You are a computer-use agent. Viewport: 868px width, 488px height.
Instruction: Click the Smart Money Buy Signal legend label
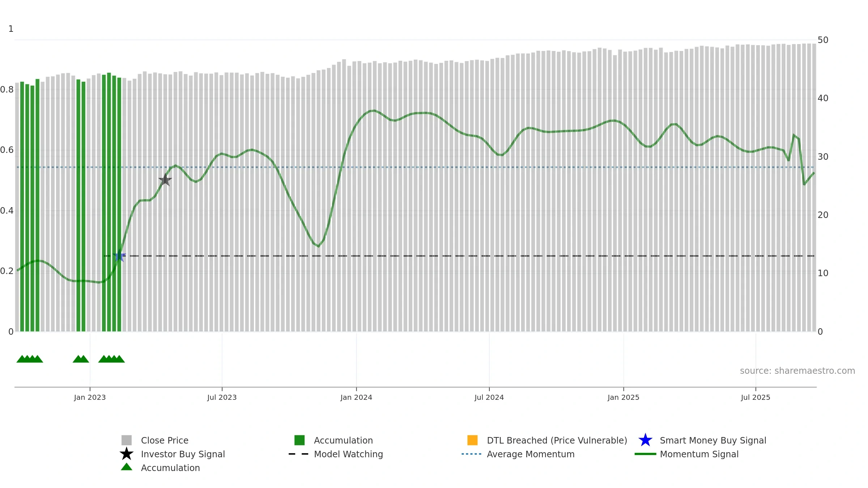coord(713,440)
